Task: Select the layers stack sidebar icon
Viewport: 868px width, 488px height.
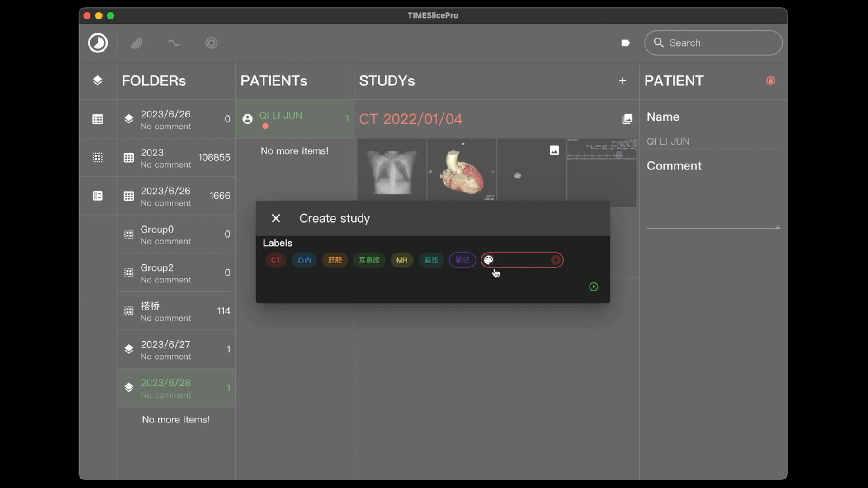Action: (x=98, y=81)
